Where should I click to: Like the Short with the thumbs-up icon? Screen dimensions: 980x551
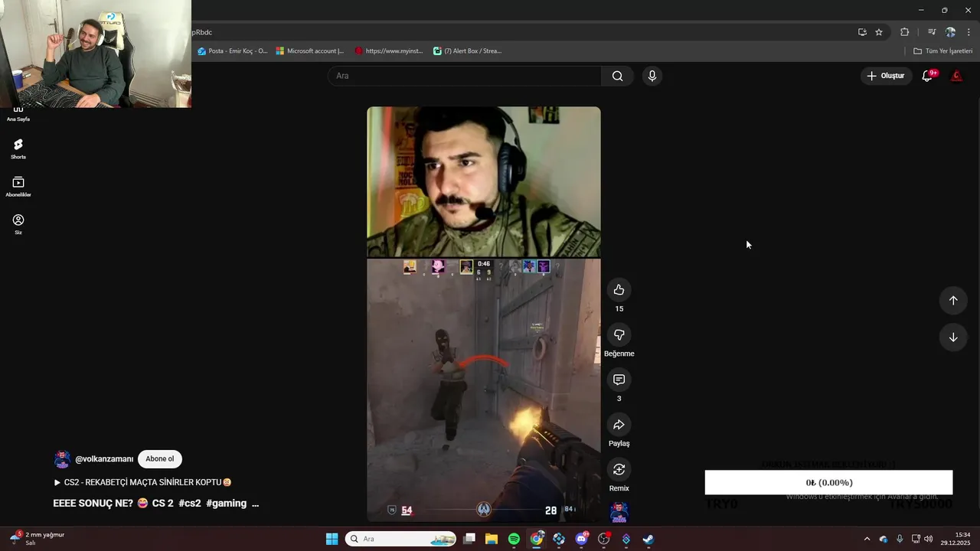coord(619,290)
